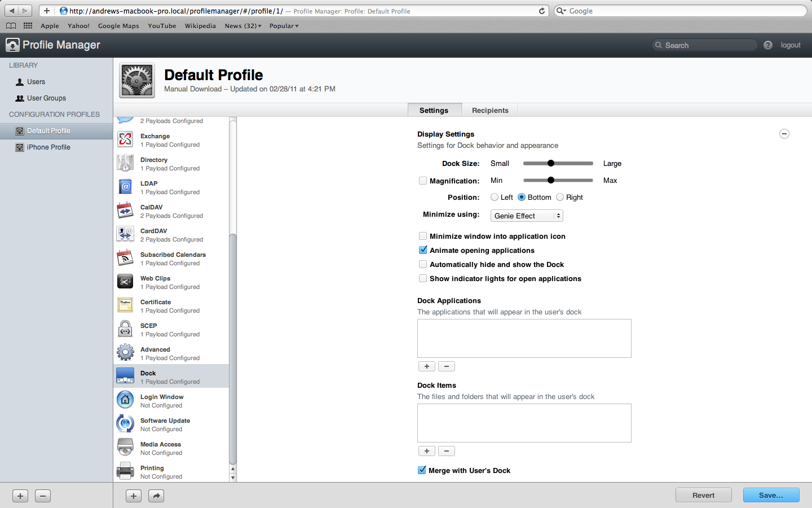Uncheck Merge with User's Dock
This screenshot has height=508, width=812.
[x=422, y=470]
